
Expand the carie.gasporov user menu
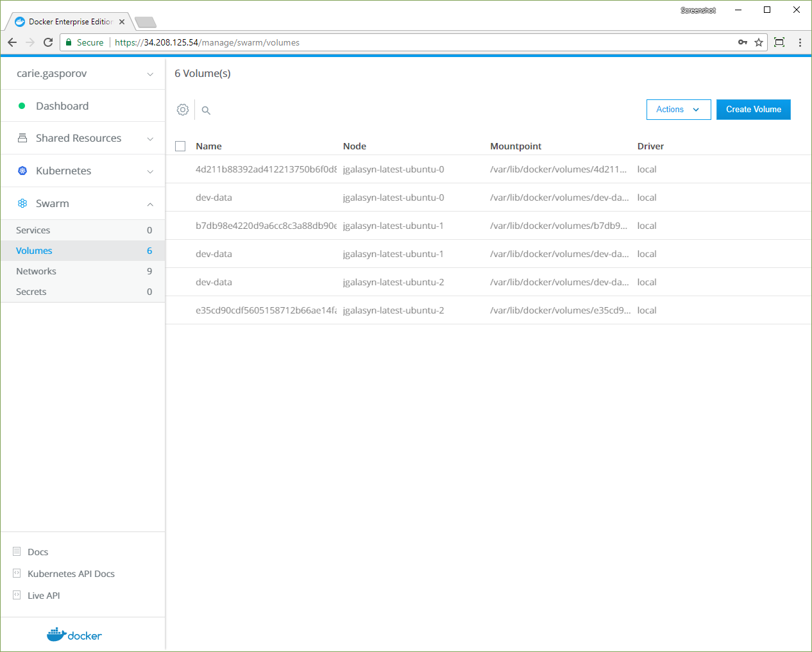pos(150,74)
